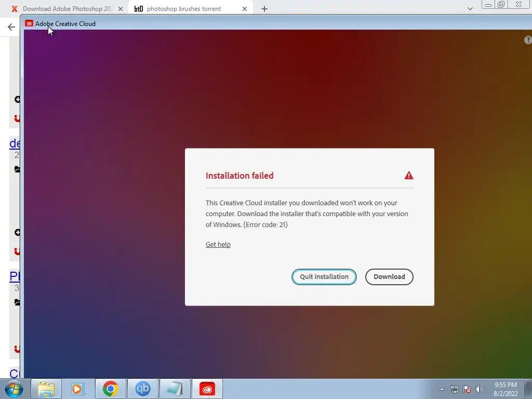Open the Get help link
Screen dimensions: 532x399
pyautogui.click(x=218, y=245)
